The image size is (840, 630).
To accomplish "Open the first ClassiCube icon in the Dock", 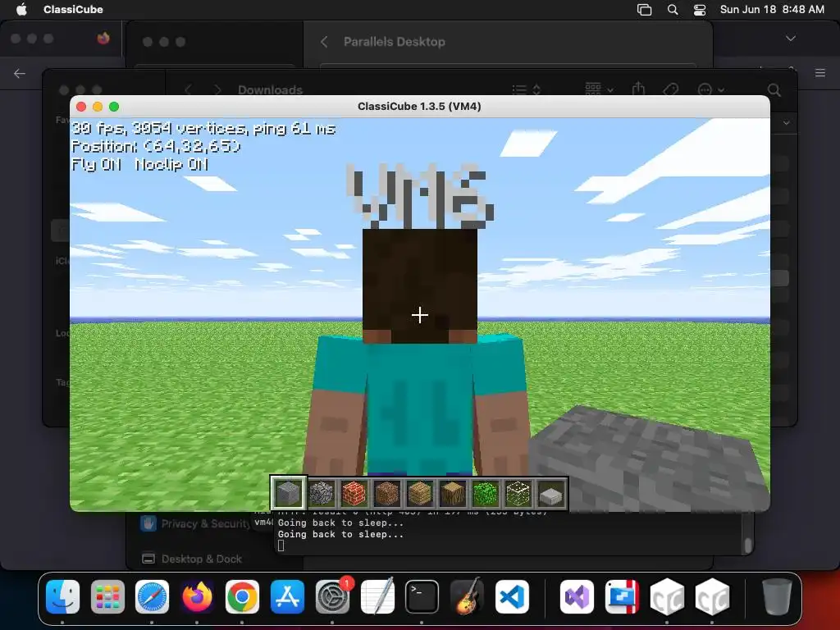I will pos(667,596).
